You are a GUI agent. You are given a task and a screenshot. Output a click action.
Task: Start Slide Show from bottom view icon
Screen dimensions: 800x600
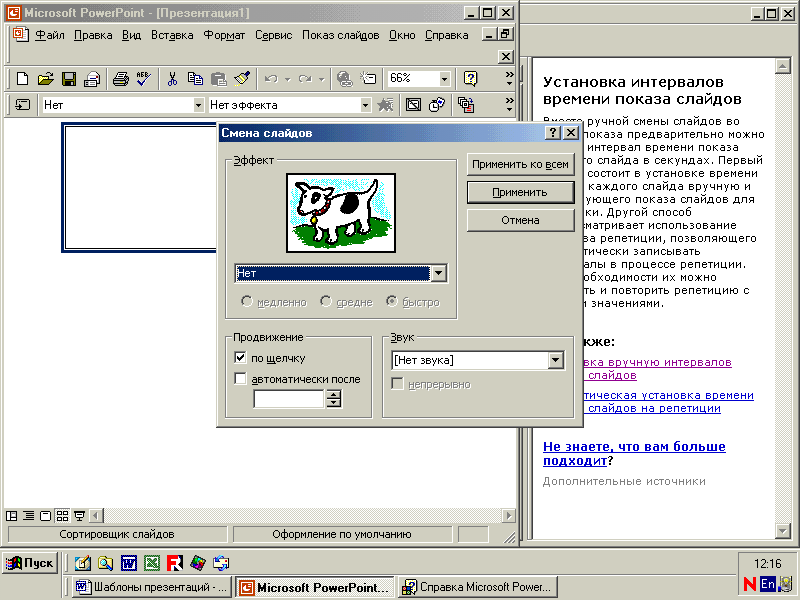click(79, 516)
